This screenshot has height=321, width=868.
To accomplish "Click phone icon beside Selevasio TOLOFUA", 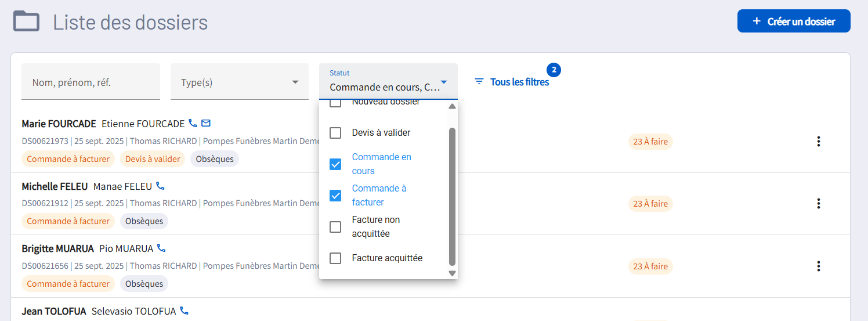I will pos(185,311).
